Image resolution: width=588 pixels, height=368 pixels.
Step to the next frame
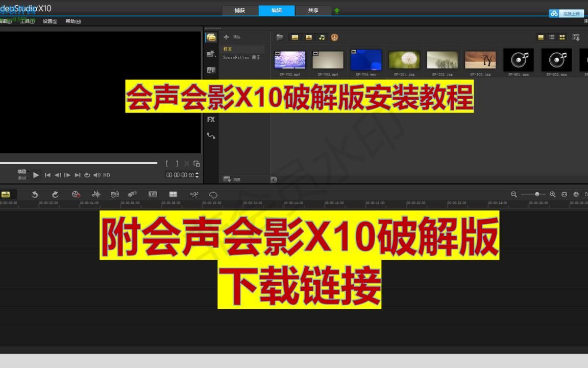(x=67, y=175)
